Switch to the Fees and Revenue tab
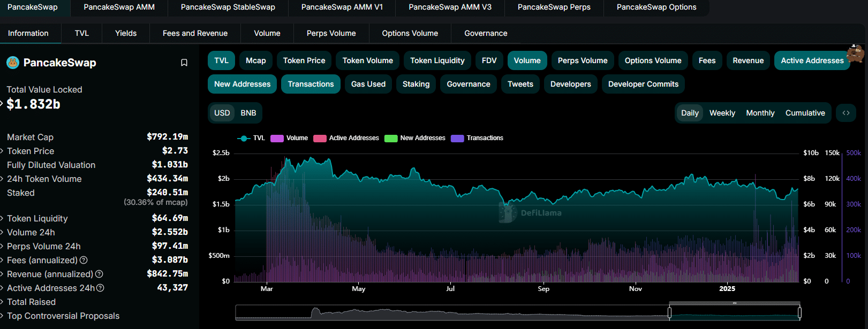Viewport: 868px width, 329px height. coord(195,33)
